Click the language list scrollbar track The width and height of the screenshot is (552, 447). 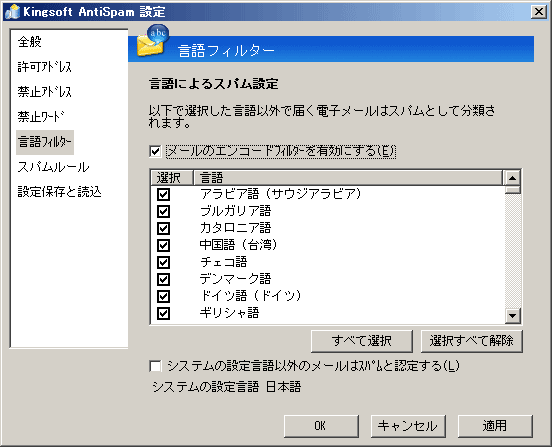[x=513, y=251]
